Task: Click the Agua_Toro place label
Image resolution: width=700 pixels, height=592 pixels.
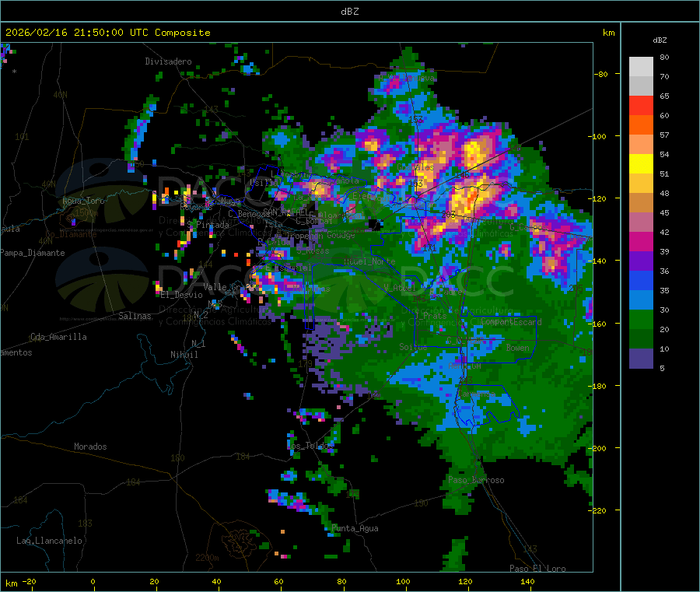Action: 83,201
